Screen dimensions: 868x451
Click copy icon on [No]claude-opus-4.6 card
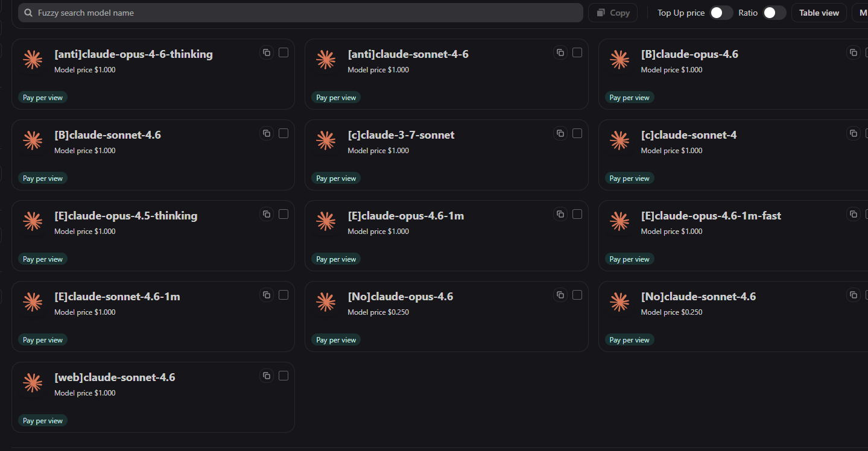pos(560,295)
